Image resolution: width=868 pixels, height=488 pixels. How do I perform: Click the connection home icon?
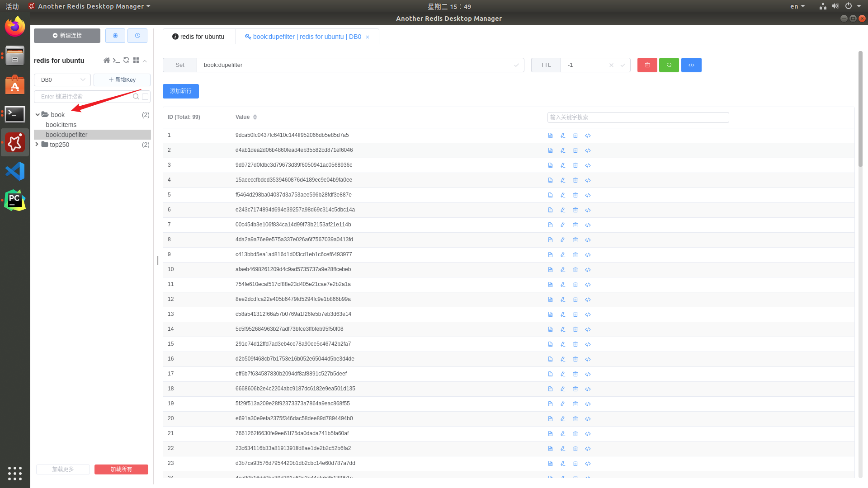pos(107,60)
